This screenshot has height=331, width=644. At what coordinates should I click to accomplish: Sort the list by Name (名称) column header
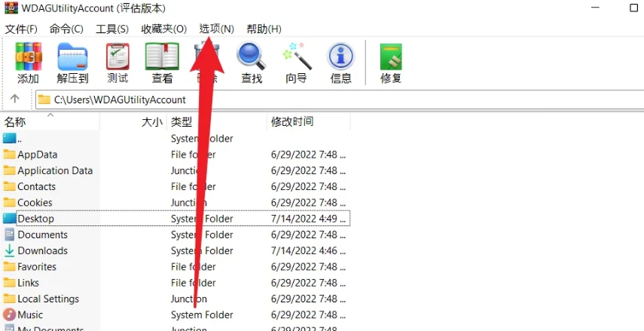click(x=15, y=121)
